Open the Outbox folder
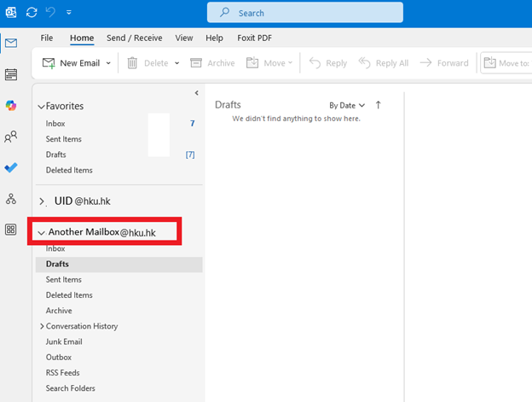Screen dimensions: 532x402 pyautogui.click(x=119, y=358)
